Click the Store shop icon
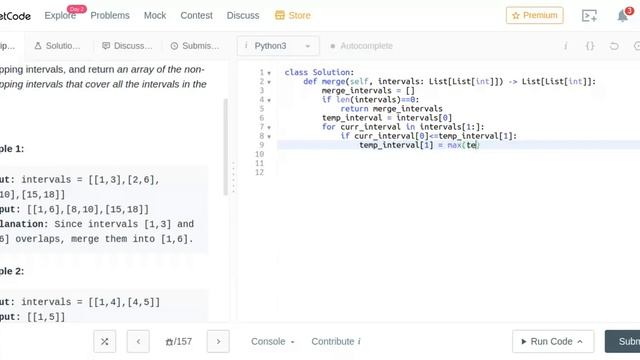This screenshot has height=360, width=640. tap(280, 16)
